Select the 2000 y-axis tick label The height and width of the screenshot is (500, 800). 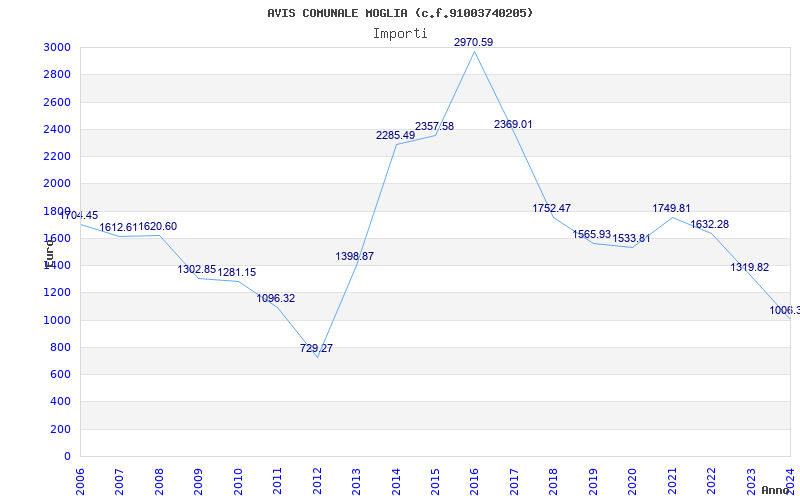[x=57, y=183]
